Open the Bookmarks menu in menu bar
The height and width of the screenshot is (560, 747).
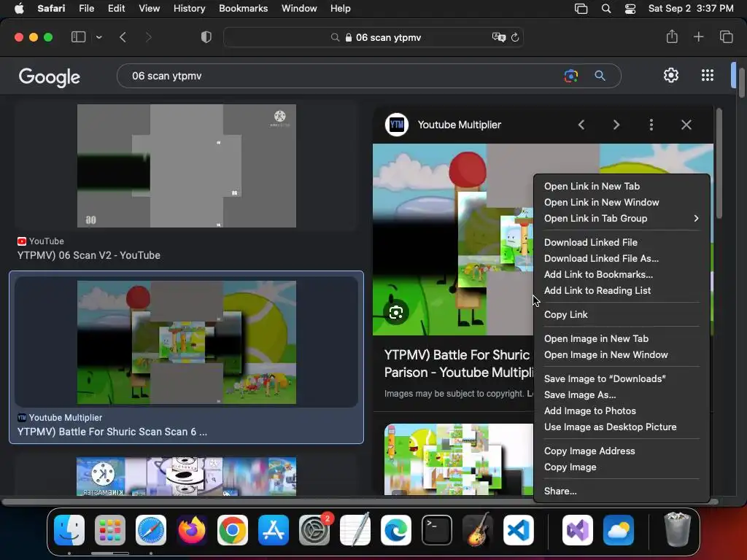coord(243,9)
